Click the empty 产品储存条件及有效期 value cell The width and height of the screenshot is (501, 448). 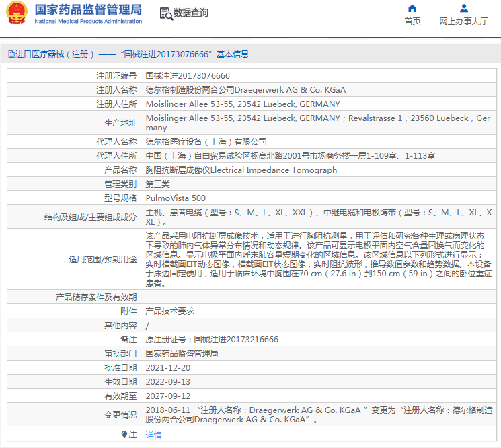pyautogui.click(x=318, y=297)
